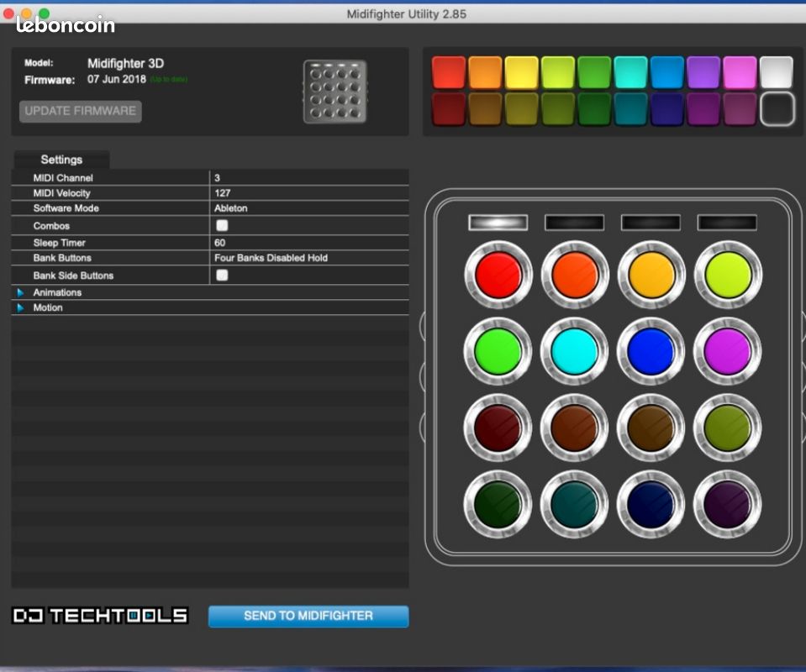Select the black off palette swatch
Screen dimensions: 806x672
(x=777, y=109)
